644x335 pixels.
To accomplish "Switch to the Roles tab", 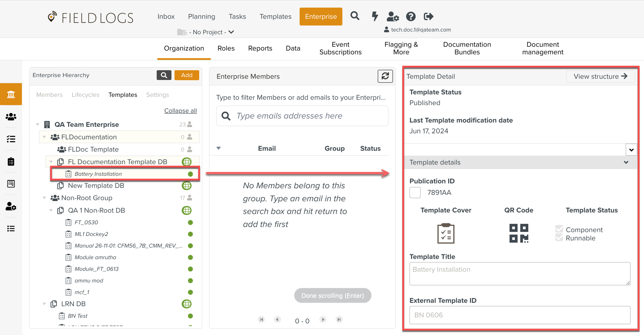I will [x=226, y=48].
